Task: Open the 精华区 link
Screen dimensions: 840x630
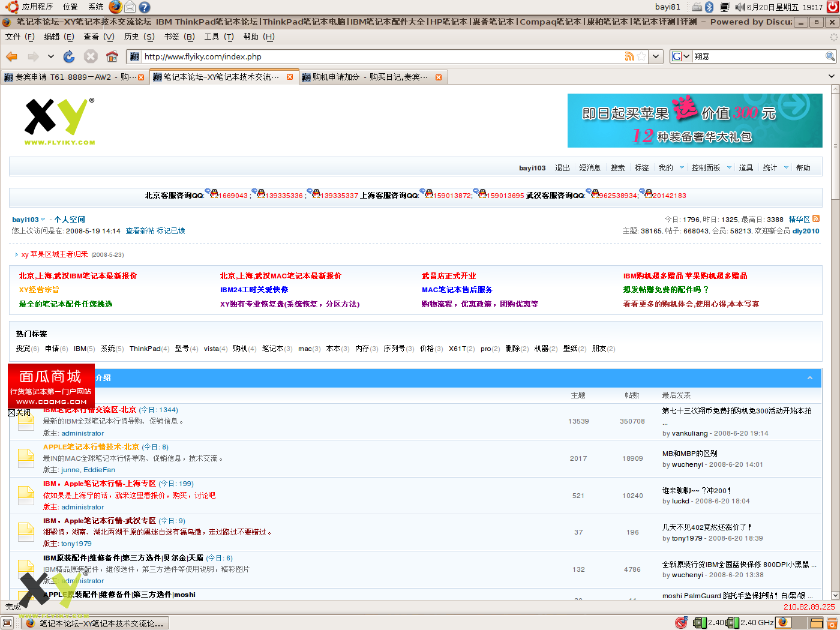Action: 799,220
